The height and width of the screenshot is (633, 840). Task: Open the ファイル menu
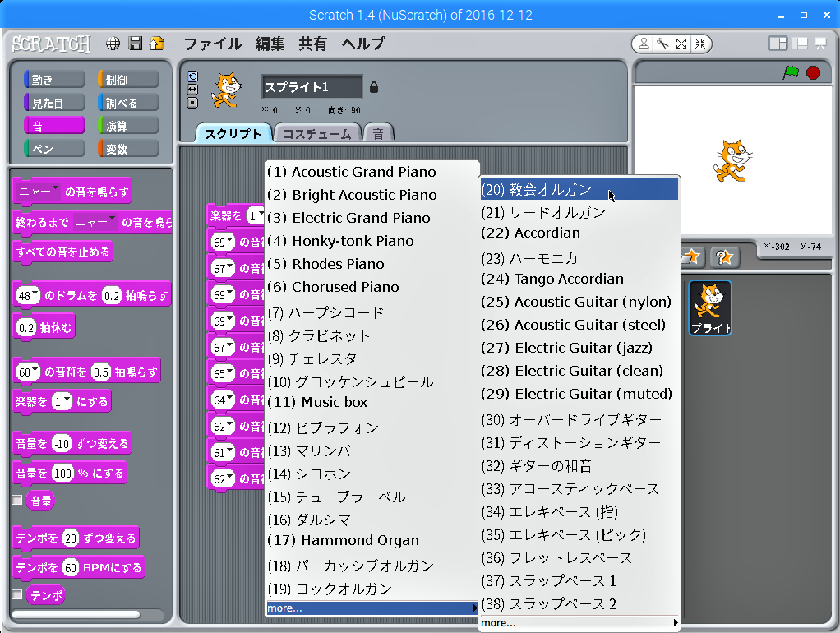tap(212, 44)
